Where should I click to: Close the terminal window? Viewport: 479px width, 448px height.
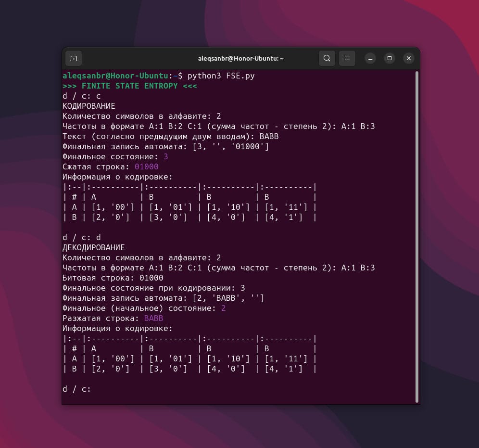(x=408, y=58)
